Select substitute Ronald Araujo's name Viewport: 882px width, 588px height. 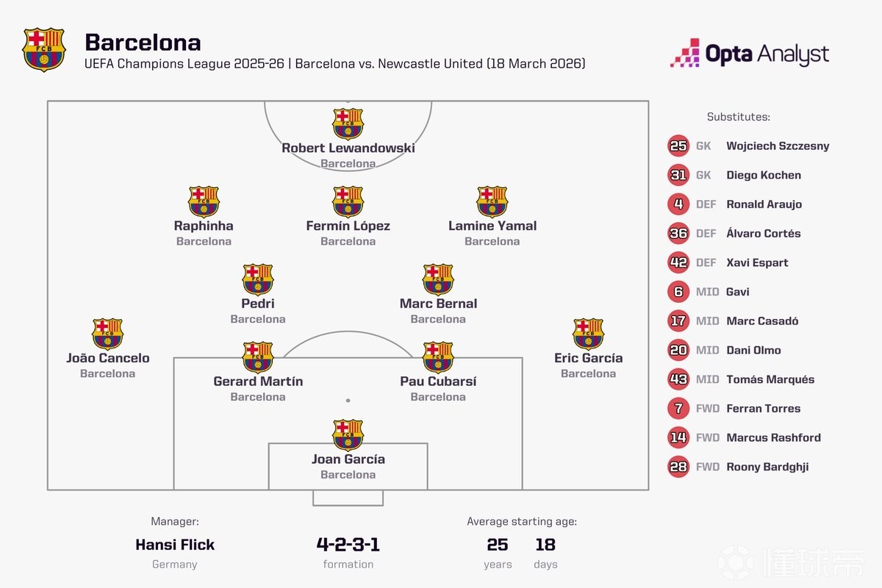tap(764, 204)
